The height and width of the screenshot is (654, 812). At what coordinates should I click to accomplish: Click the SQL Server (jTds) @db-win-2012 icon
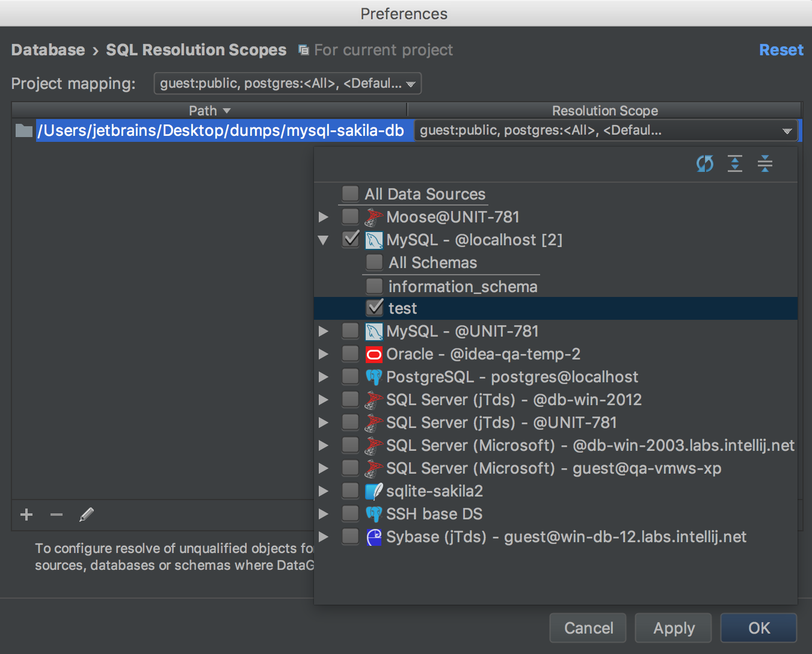click(x=374, y=400)
